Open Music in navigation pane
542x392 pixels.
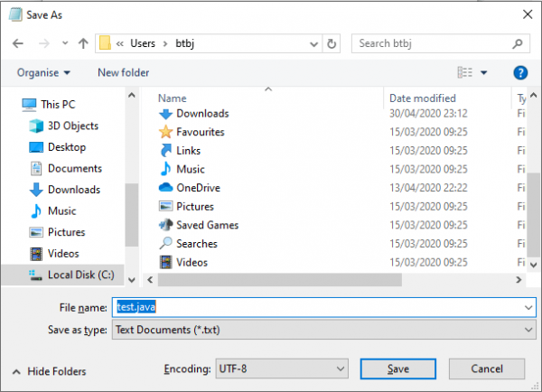[x=53, y=210]
